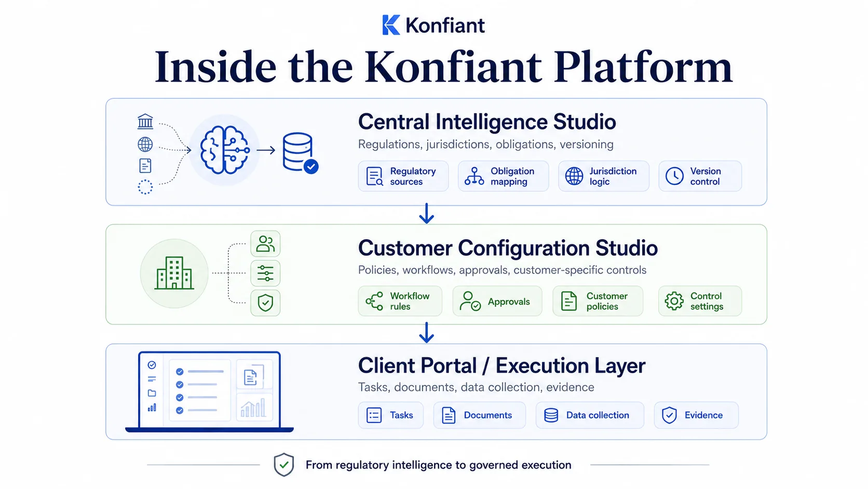Click the dotted circle source icon
Viewport: 868px width, 489px height.
pos(145,187)
